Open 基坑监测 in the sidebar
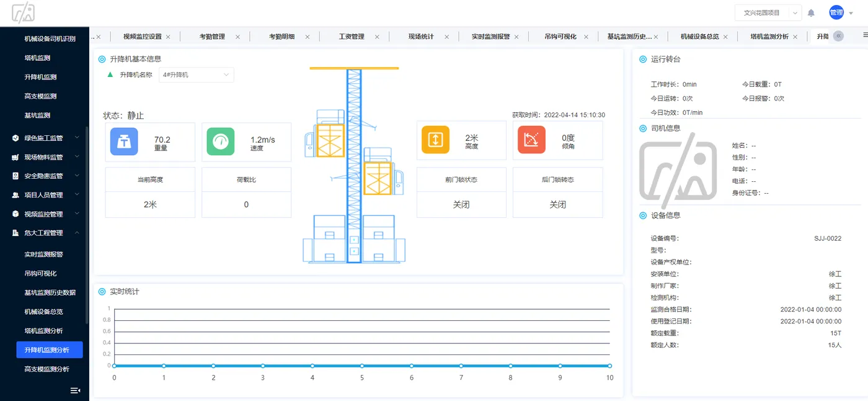 click(x=37, y=115)
